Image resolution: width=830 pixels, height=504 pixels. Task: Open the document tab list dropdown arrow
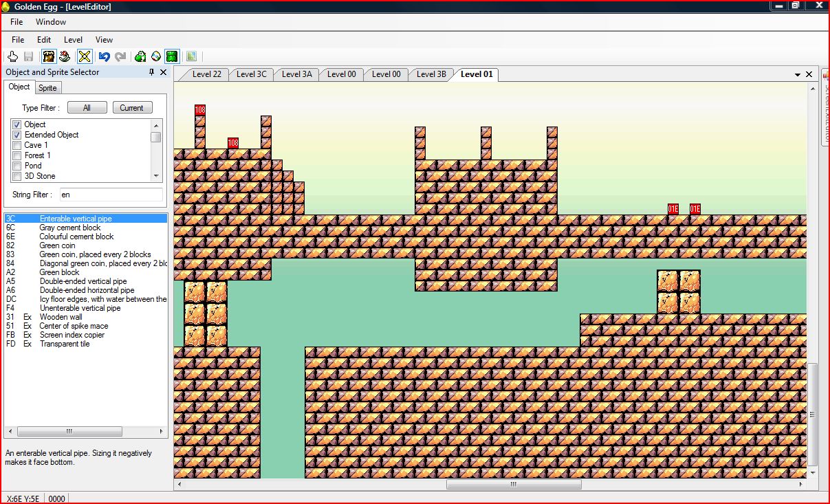pos(798,74)
